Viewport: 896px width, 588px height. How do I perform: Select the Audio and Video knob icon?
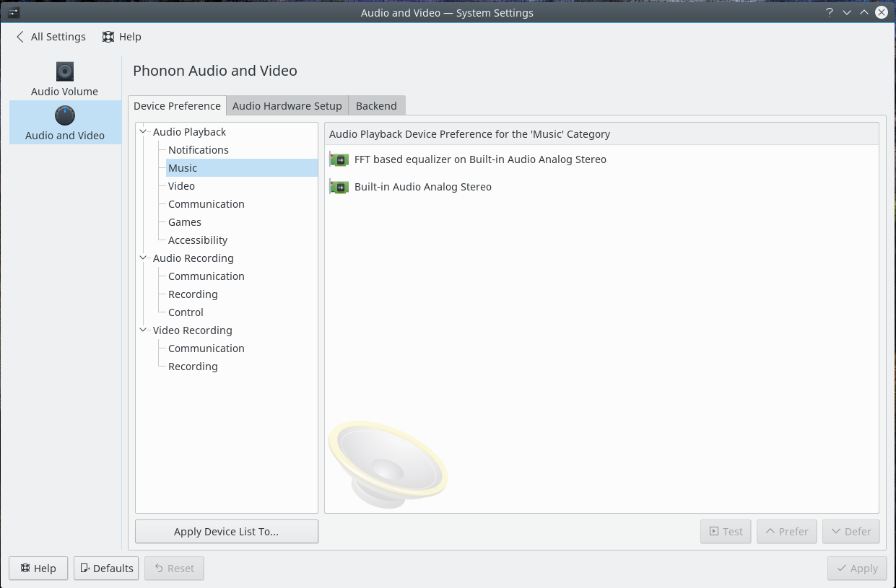(x=65, y=115)
